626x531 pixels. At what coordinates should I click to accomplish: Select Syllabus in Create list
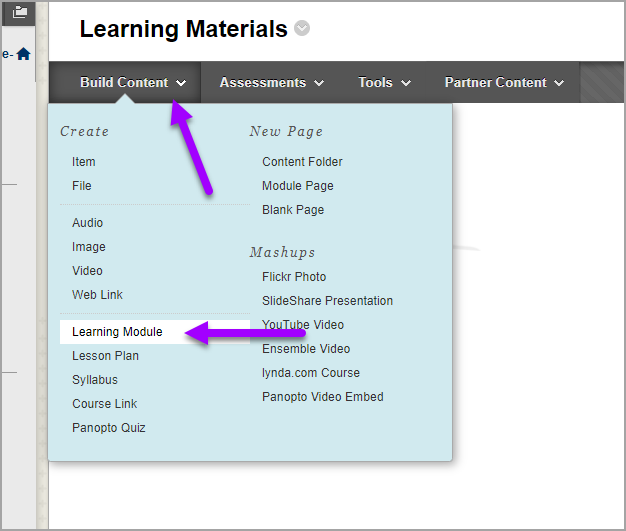point(95,380)
